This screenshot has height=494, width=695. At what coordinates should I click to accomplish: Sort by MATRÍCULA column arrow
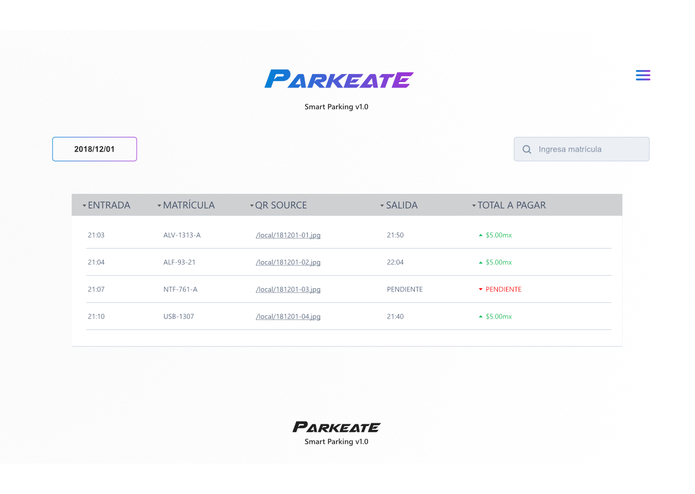tap(159, 205)
